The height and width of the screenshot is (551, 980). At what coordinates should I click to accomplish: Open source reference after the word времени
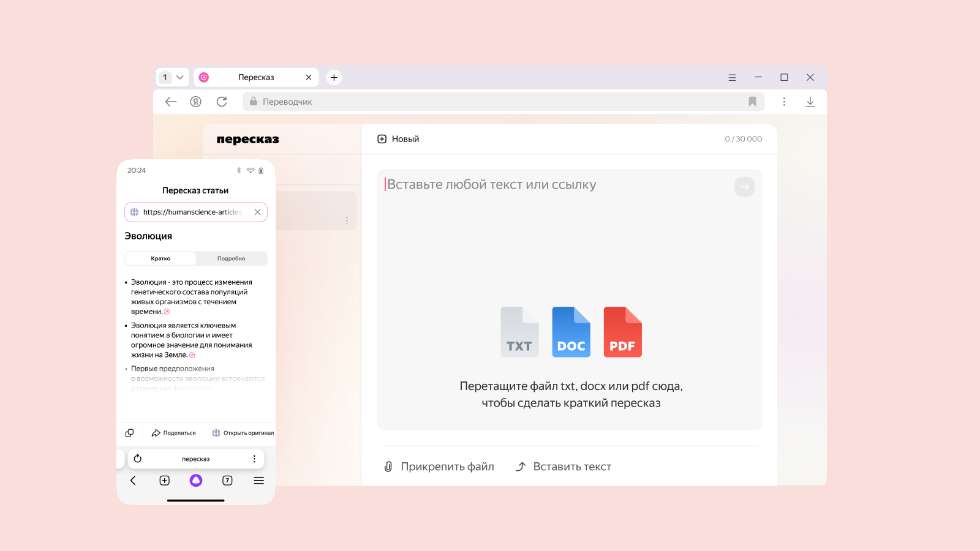(167, 312)
